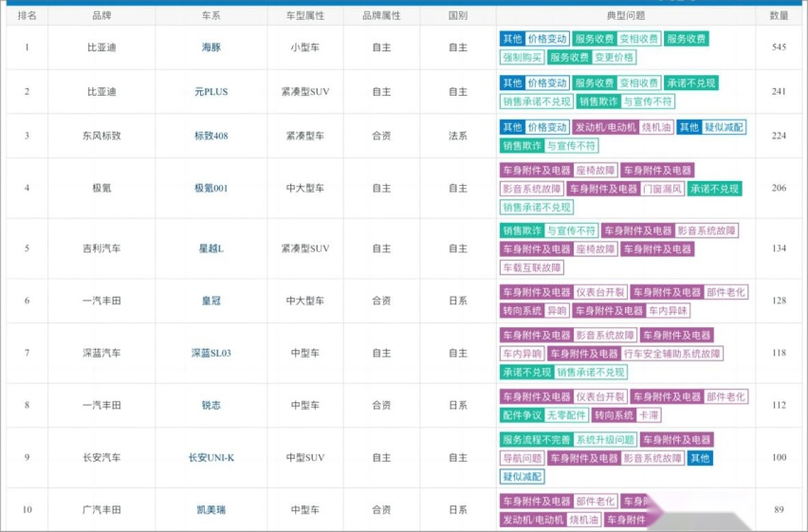Click the 车系 column header

pyautogui.click(x=211, y=15)
